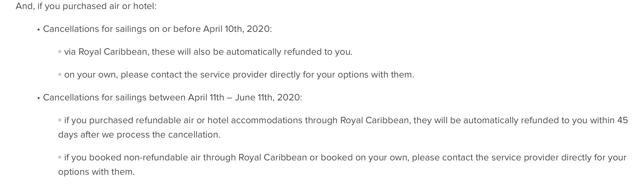The height and width of the screenshot is (188, 644).
Task: Click the 'if you purchased refundable air' line
Action: click(x=343, y=127)
